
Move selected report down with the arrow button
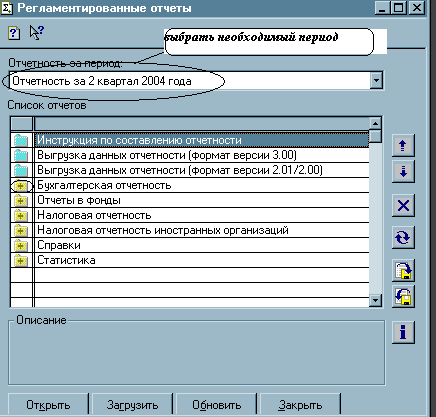403,171
